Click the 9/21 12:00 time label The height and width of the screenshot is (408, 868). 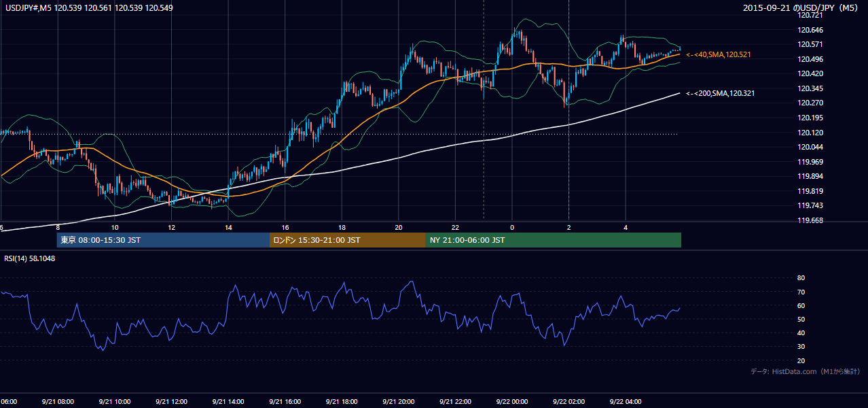[x=171, y=402]
